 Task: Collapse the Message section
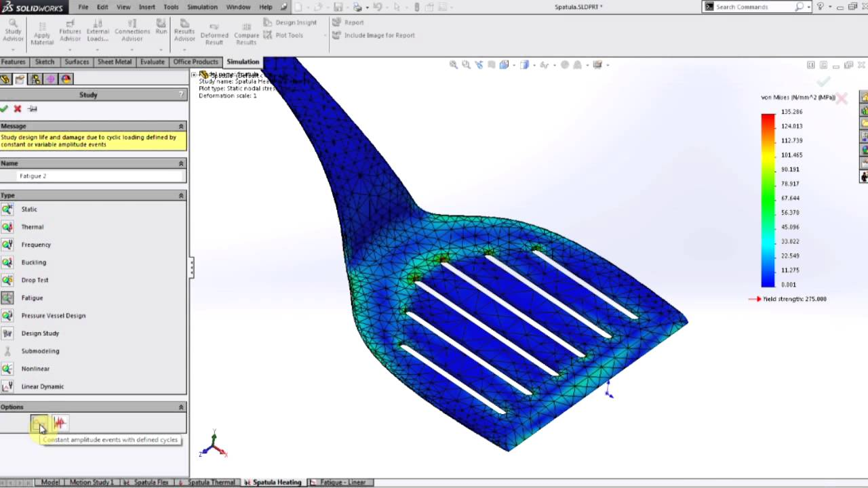tap(181, 126)
